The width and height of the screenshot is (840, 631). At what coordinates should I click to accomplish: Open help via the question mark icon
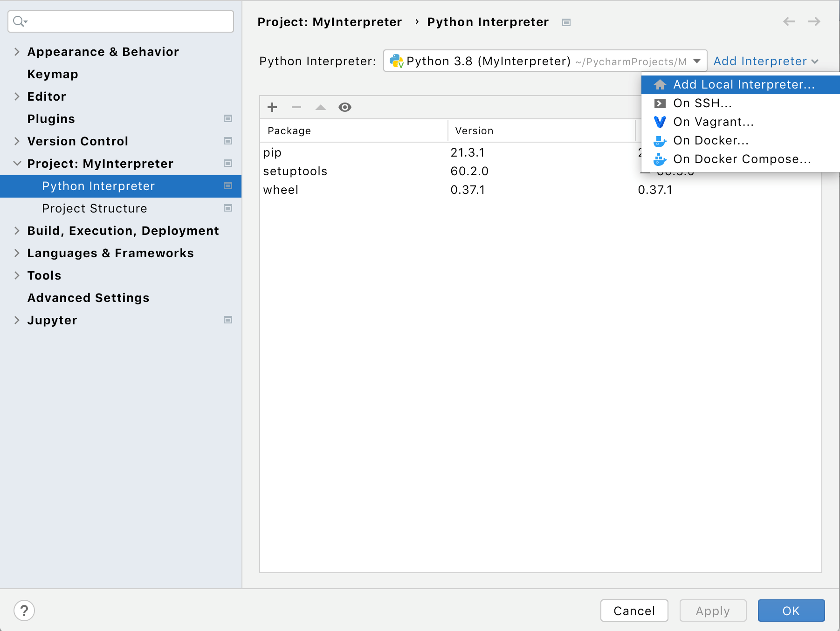(24, 610)
